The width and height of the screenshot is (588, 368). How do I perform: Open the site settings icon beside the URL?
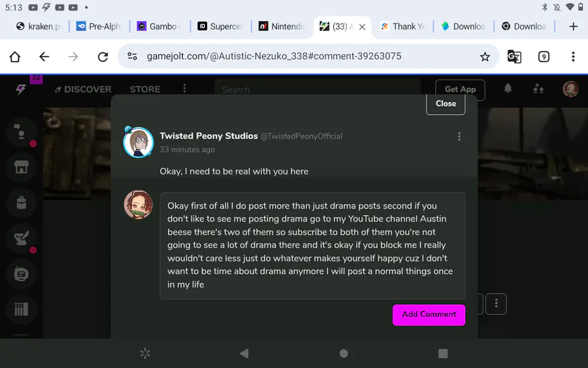tap(132, 56)
